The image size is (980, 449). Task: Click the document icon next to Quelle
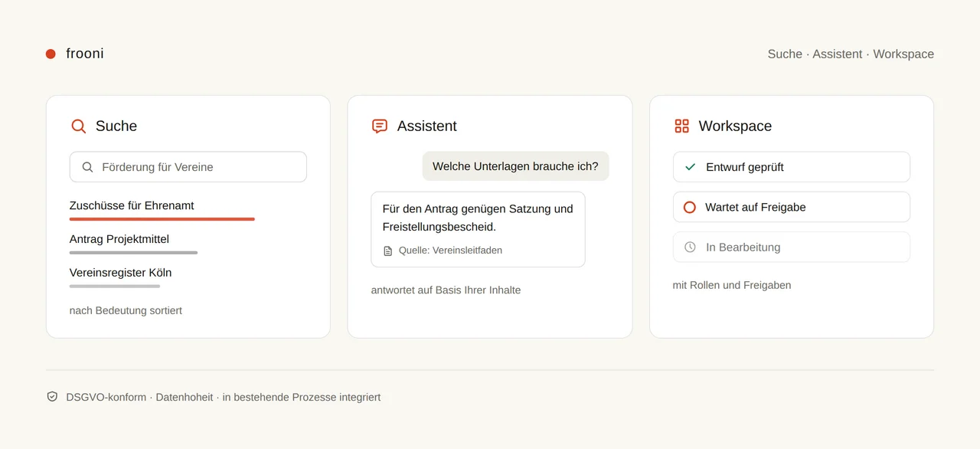pyautogui.click(x=388, y=251)
